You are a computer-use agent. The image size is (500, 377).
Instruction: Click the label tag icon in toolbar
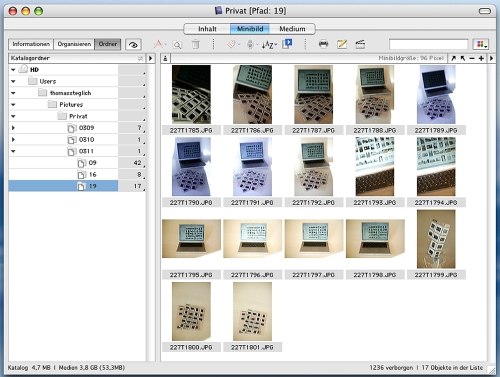[x=233, y=44]
